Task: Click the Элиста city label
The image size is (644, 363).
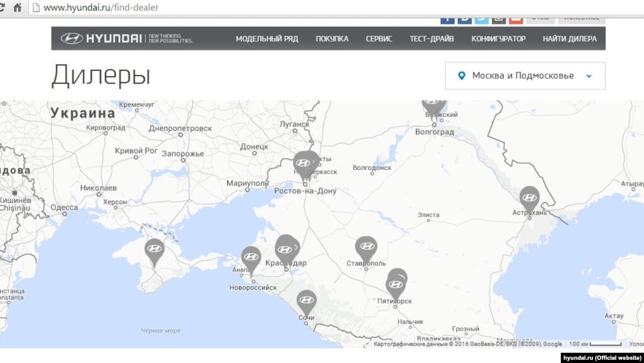Action: [428, 215]
